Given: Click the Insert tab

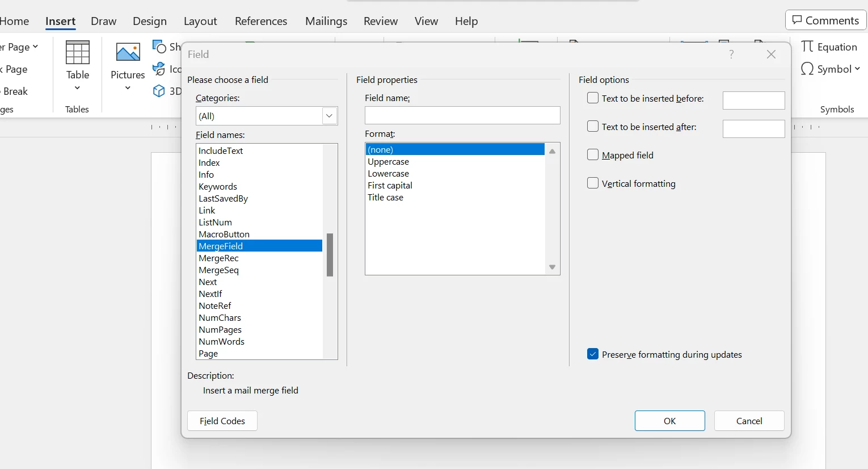Looking at the screenshot, I should click(x=61, y=21).
